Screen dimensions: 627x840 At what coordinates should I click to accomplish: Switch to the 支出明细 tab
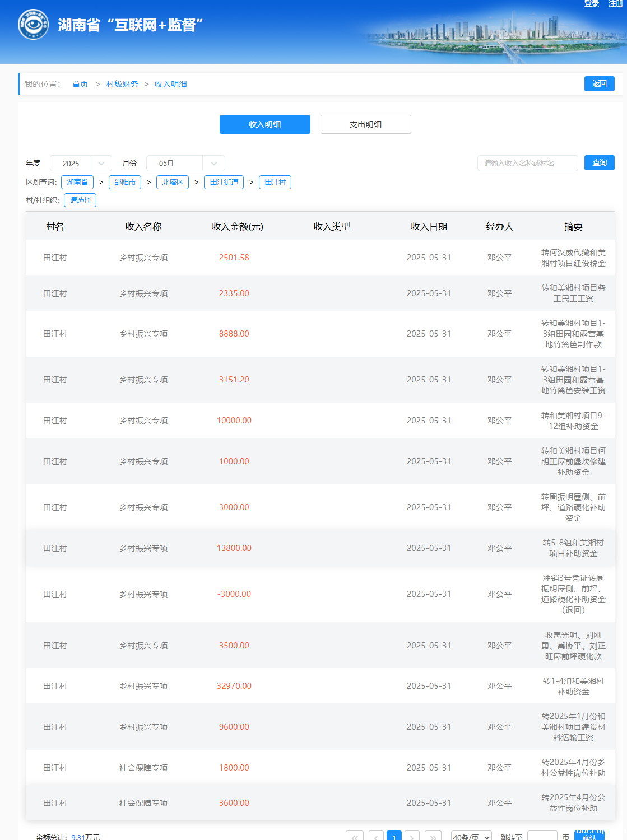coord(365,124)
